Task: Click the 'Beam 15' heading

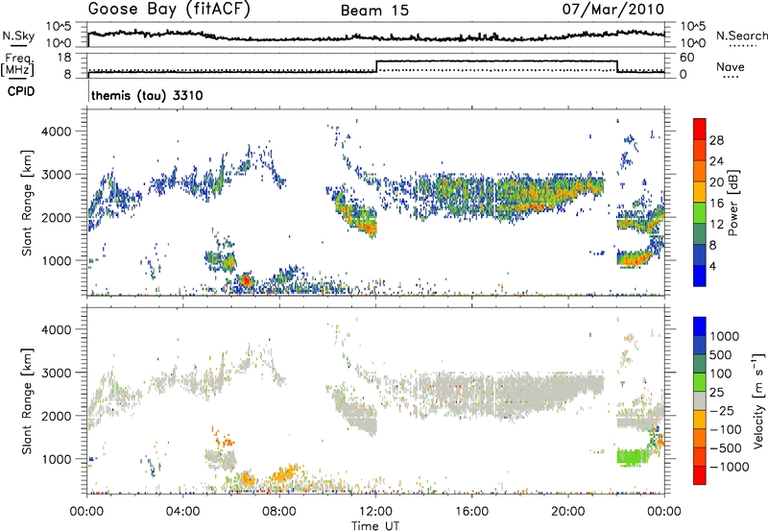Action: 374,11
